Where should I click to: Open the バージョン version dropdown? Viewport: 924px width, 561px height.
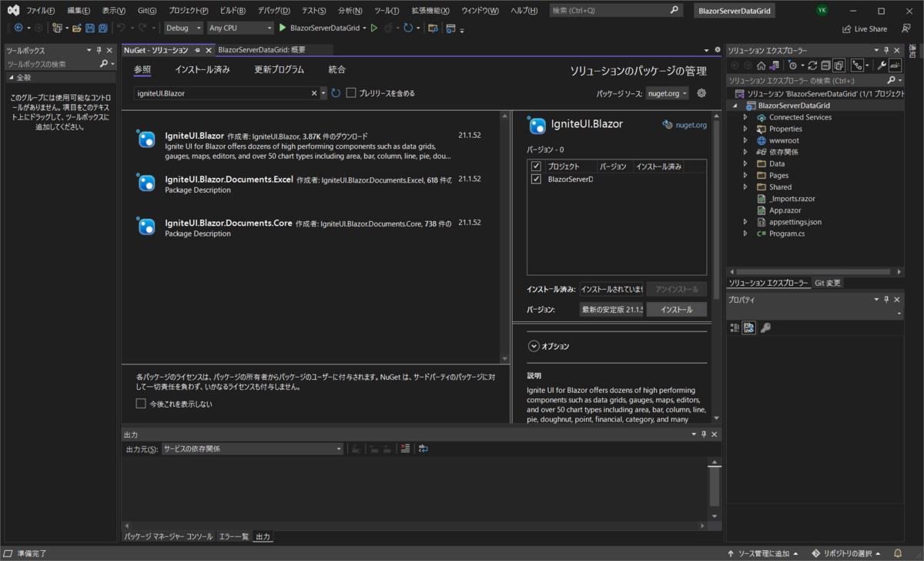[611, 309]
